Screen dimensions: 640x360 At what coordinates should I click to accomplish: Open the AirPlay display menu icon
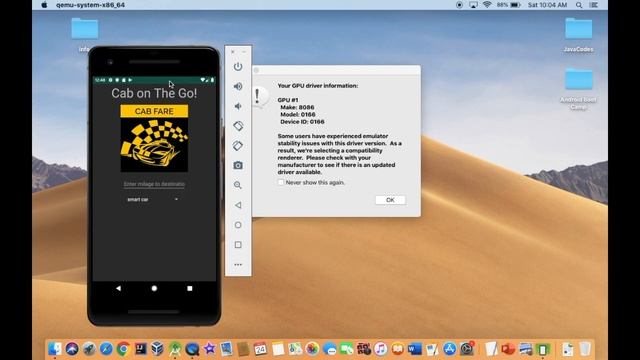[473, 5]
